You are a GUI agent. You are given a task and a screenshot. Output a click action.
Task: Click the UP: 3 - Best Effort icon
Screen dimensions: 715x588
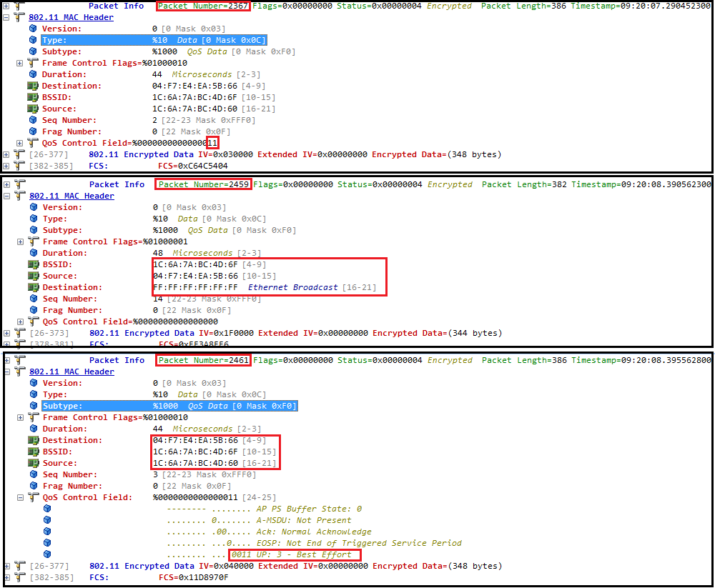pyautogui.click(x=47, y=554)
